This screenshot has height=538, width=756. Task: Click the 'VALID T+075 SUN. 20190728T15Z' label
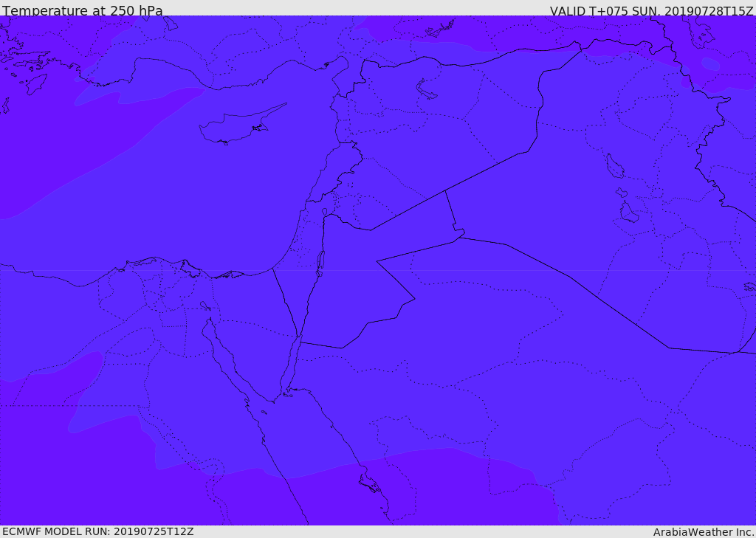coord(651,10)
